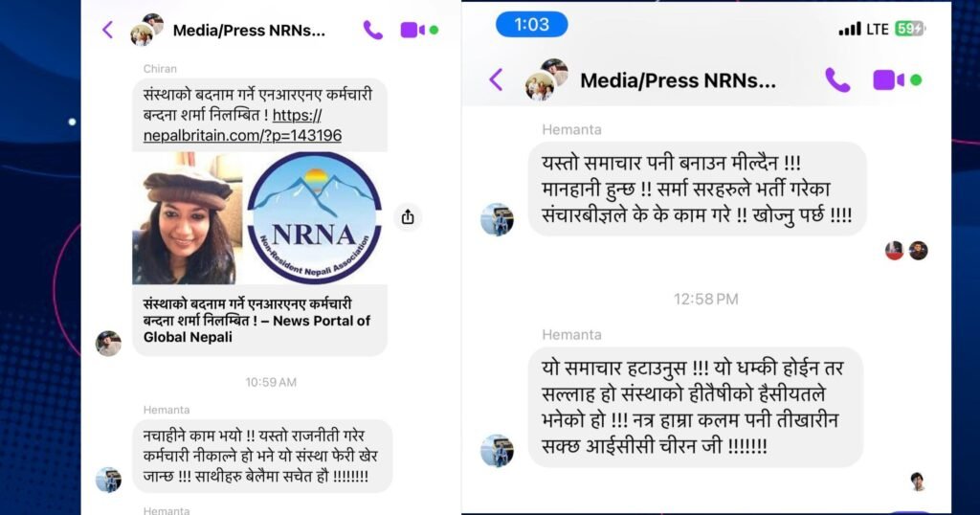
Task: Start video call in right chat
Action: coord(888,80)
